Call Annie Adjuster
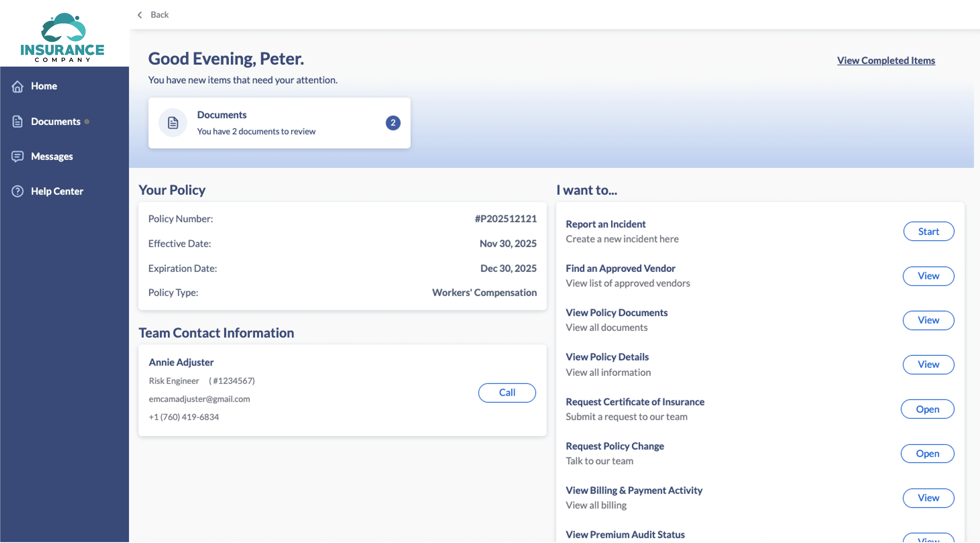This screenshot has height=543, width=980. pyautogui.click(x=507, y=392)
